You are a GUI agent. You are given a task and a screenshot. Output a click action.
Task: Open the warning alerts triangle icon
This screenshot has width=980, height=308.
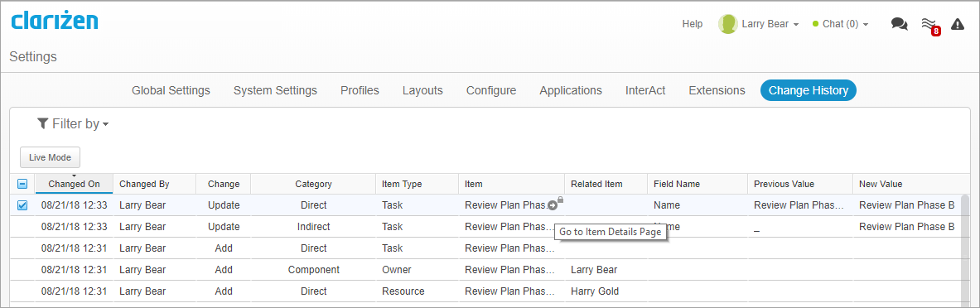[957, 24]
